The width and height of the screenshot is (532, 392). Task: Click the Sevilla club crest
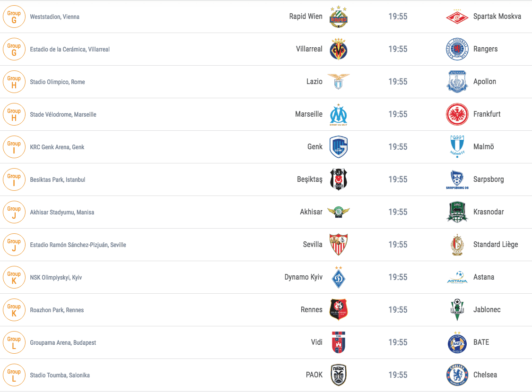(338, 244)
